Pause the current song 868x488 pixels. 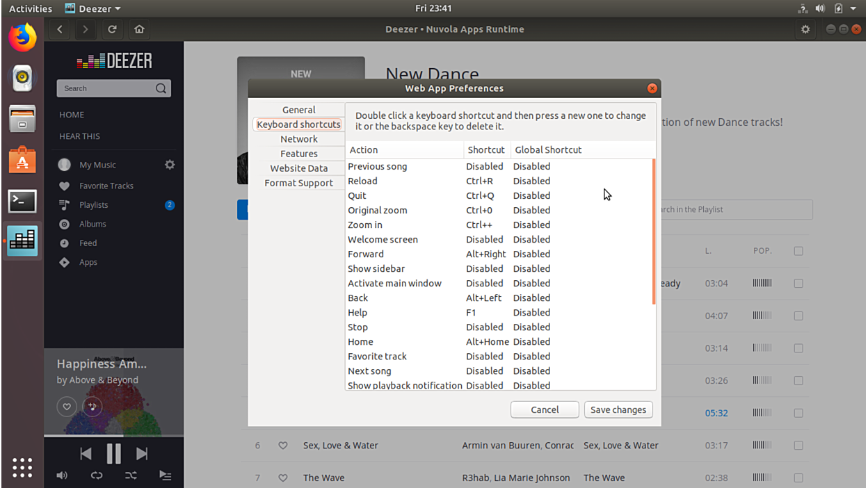(113, 454)
